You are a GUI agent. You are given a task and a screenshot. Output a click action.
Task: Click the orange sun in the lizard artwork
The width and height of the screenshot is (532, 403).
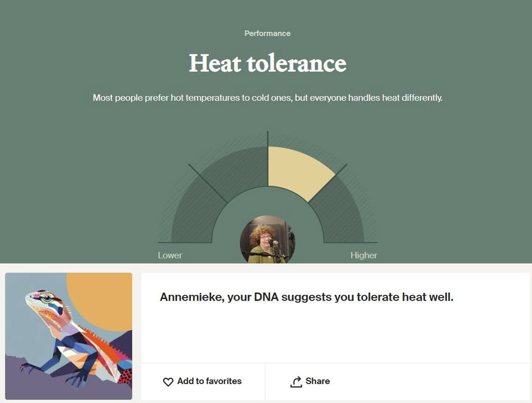pos(101,298)
